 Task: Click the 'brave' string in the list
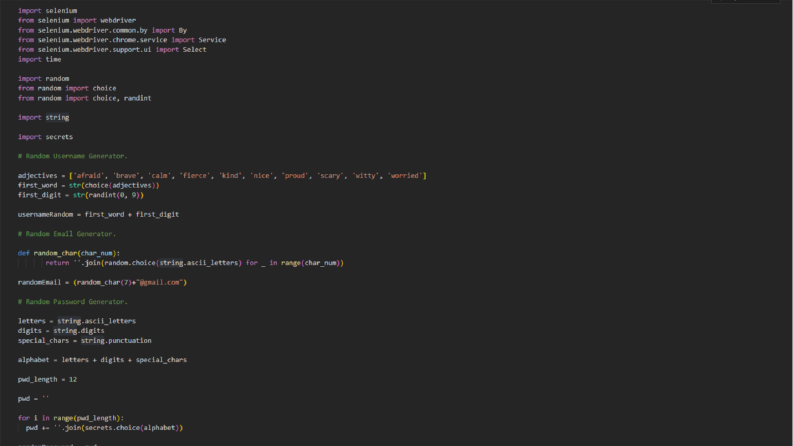point(126,175)
